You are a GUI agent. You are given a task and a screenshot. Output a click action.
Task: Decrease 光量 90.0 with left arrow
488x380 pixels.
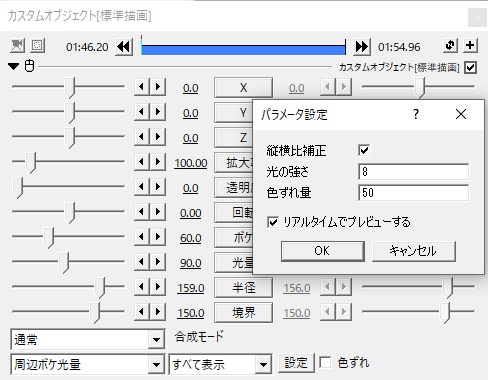[x=142, y=262]
